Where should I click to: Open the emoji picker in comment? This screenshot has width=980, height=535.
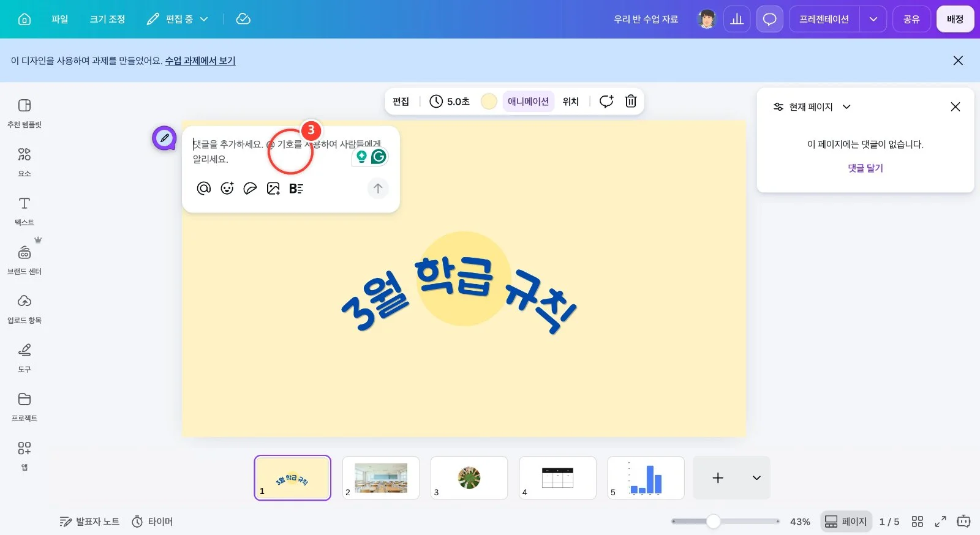click(227, 188)
